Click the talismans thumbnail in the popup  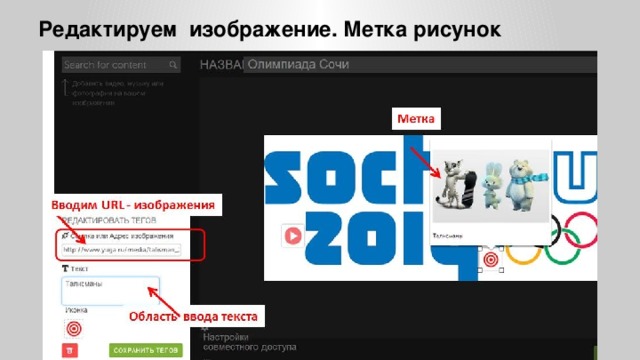(491, 185)
